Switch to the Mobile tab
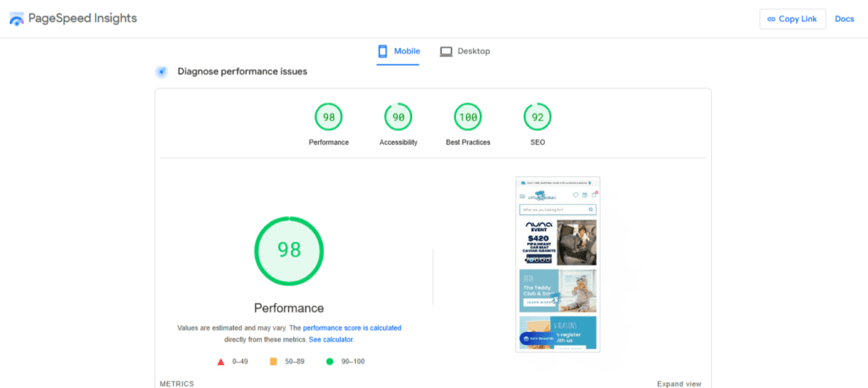This screenshot has width=868, height=388. (x=398, y=52)
